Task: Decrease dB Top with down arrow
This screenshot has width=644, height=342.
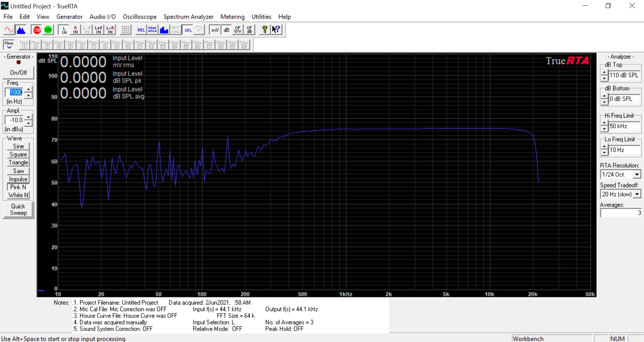Action: 604,78
